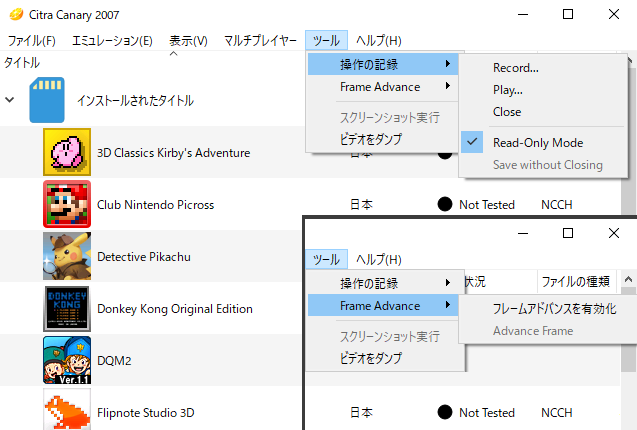Viewport: 637px width, 430px height.
Task: Open the ファイル(F) menu
Action: tap(31, 41)
